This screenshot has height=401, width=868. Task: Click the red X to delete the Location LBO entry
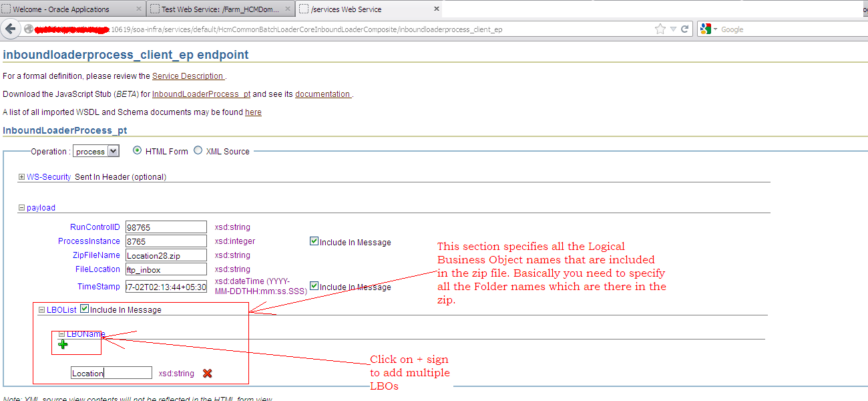207,373
